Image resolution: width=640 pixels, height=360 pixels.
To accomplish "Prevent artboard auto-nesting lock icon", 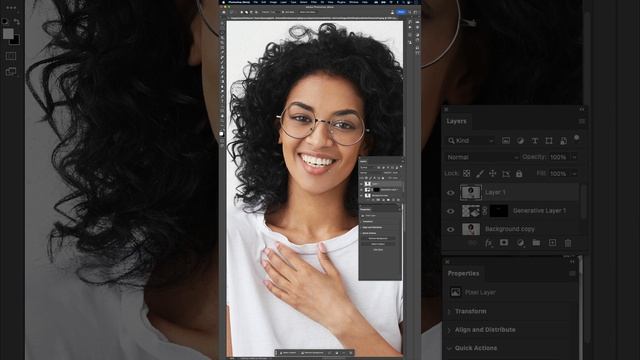I will (506, 173).
